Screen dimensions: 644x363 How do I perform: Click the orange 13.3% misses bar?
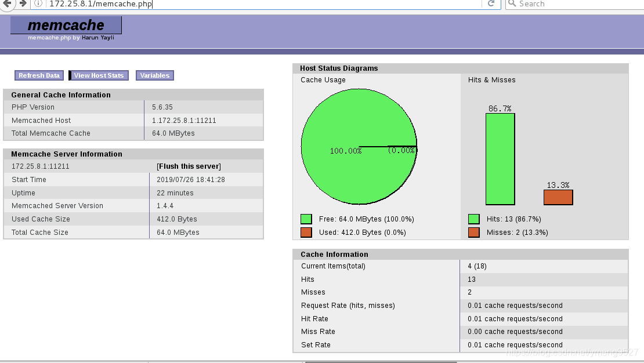(558, 198)
